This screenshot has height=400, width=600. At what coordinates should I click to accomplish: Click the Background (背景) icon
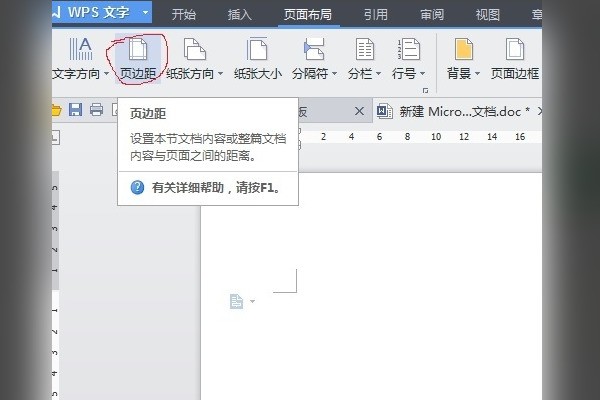click(x=464, y=49)
